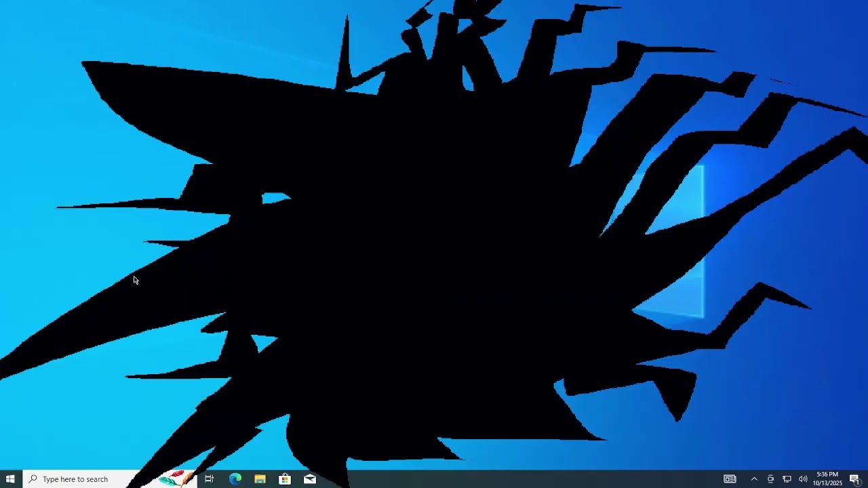Open the Action Center notifications
The height and width of the screenshot is (488, 868).
coord(855,479)
